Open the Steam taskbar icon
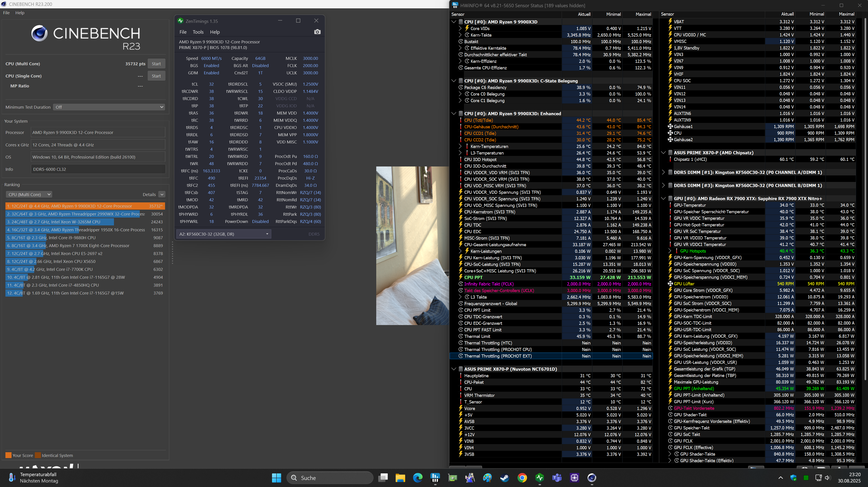 [x=504, y=478]
